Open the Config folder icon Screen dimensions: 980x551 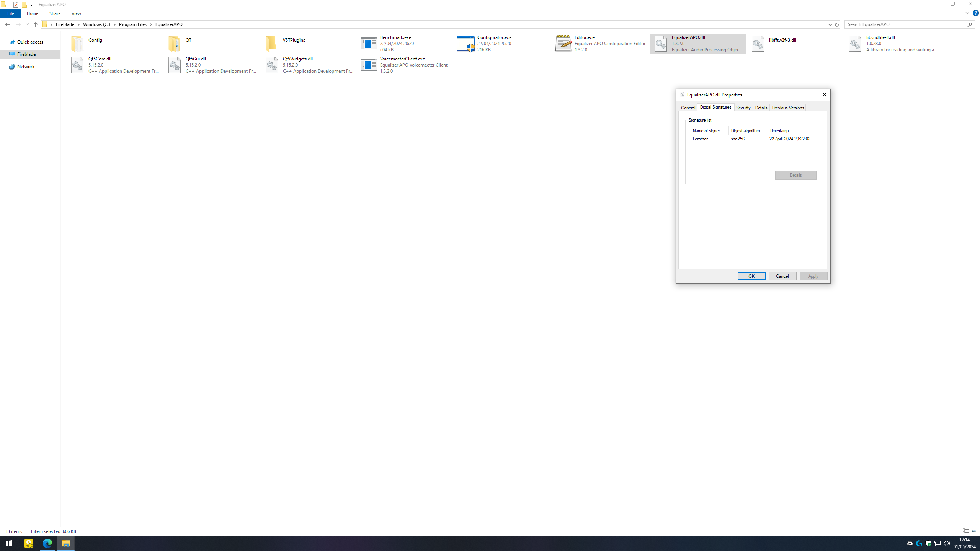[77, 44]
